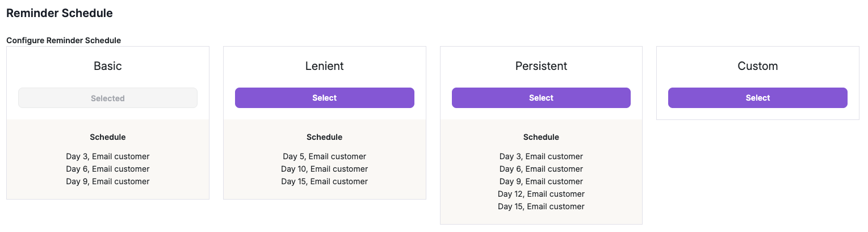Click Day 9 entry in Basic card
868x232 pixels.
click(x=108, y=181)
